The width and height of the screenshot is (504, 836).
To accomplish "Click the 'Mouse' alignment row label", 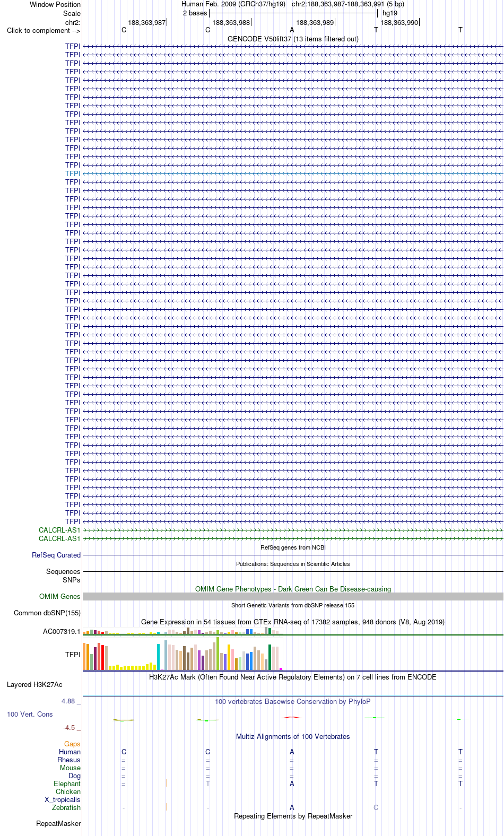I will [x=70, y=768].
